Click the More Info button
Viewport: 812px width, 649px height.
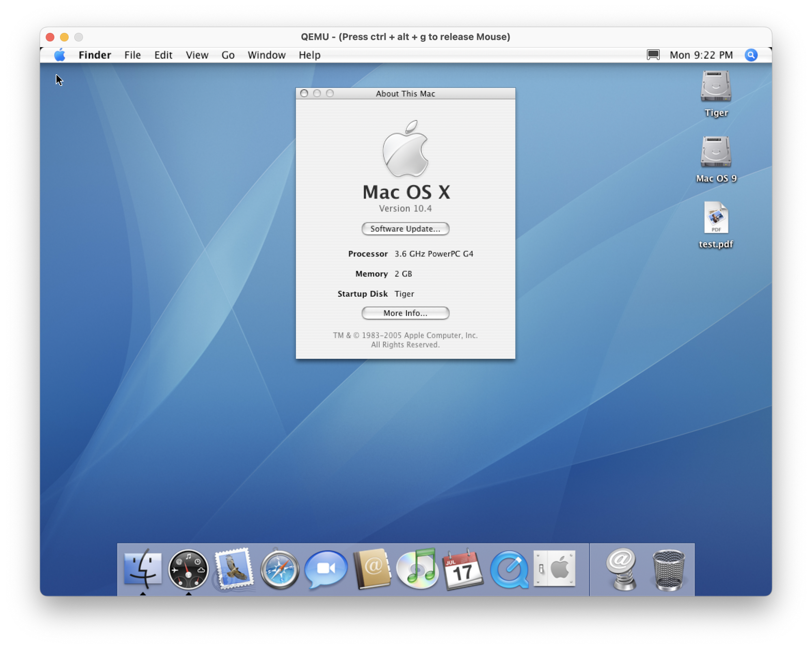pyautogui.click(x=405, y=313)
